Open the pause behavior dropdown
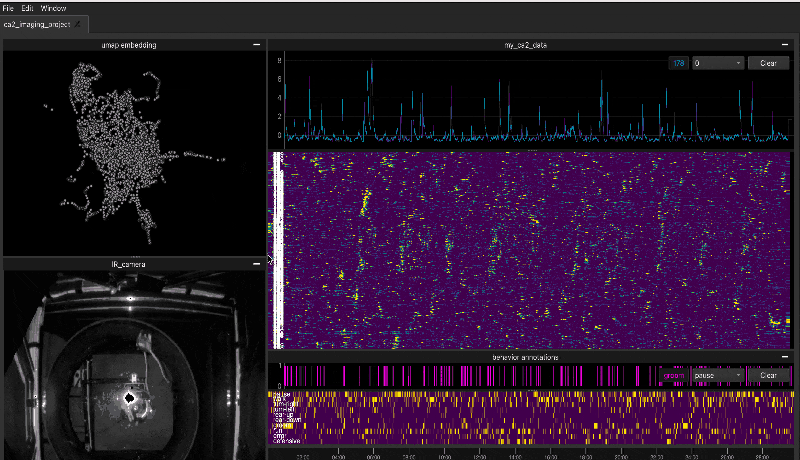This screenshot has height=460, width=800. (717, 375)
